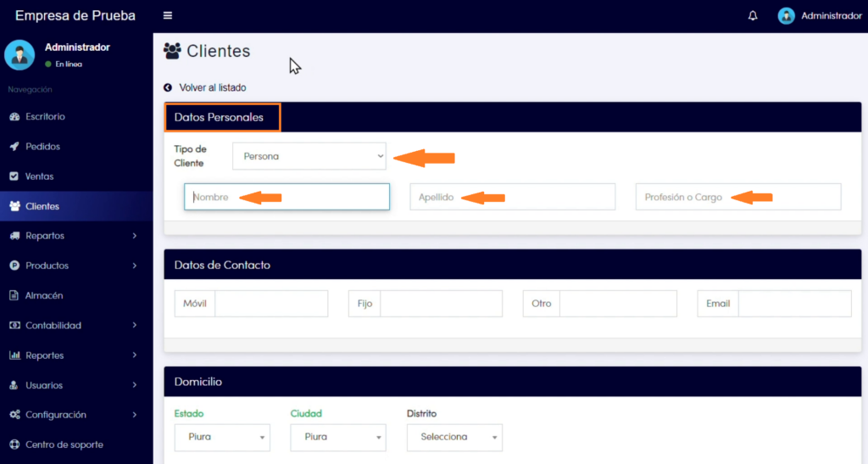Expand the Configuración submenu chevron
Image resolution: width=868 pixels, height=464 pixels.
tap(135, 415)
